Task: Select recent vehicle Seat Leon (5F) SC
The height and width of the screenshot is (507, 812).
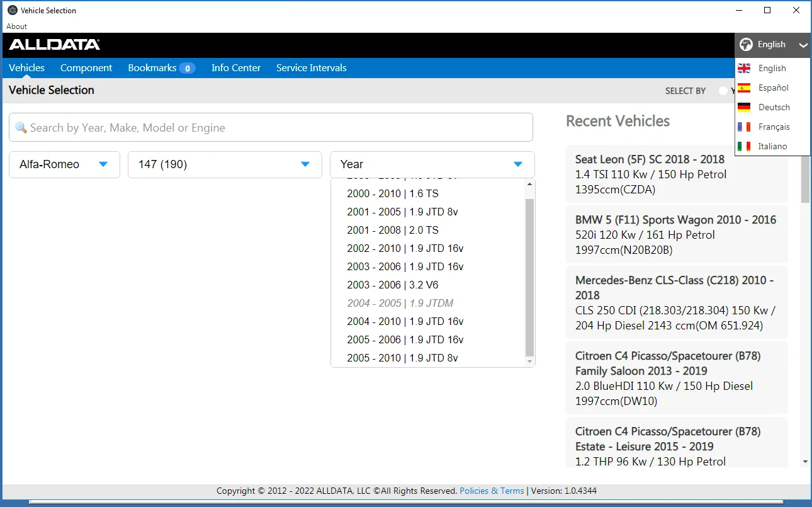Action: click(677, 174)
